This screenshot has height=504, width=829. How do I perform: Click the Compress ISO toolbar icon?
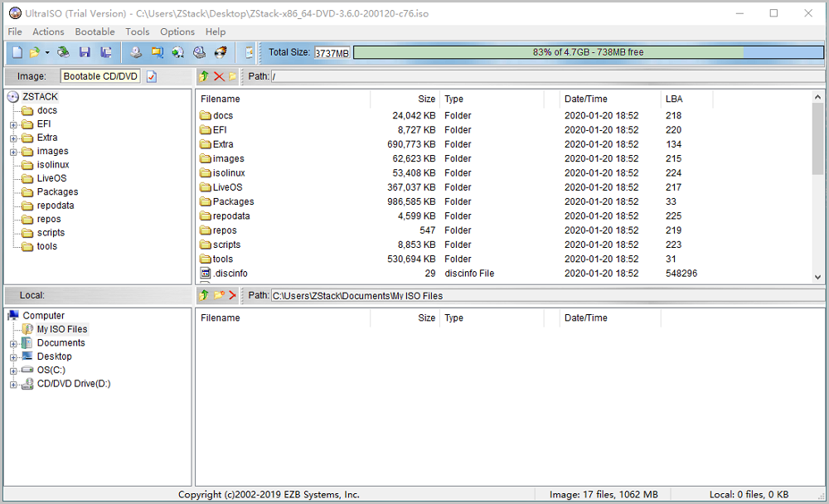pyautogui.click(x=199, y=52)
